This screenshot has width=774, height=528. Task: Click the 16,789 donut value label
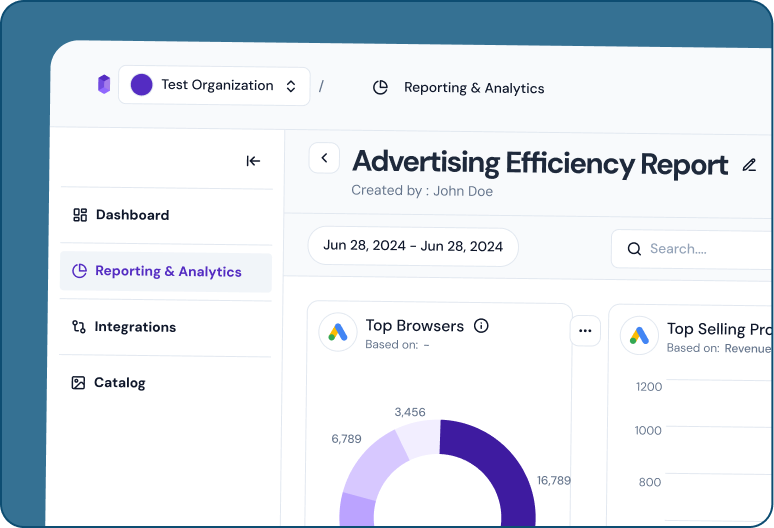tap(554, 481)
